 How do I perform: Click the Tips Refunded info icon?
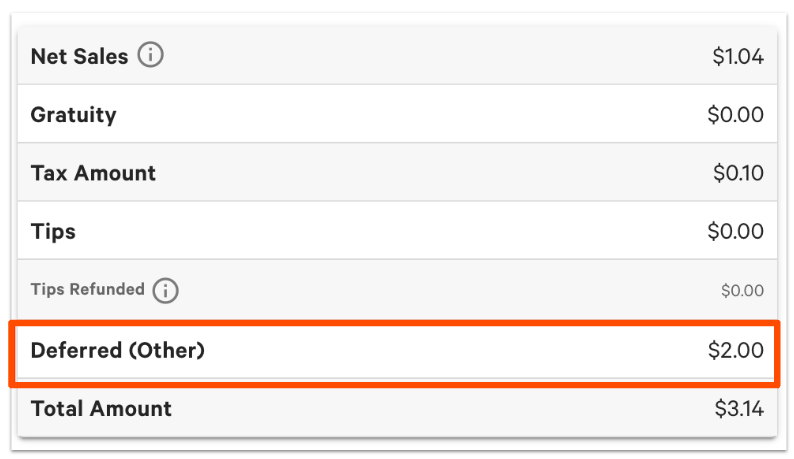(165, 290)
